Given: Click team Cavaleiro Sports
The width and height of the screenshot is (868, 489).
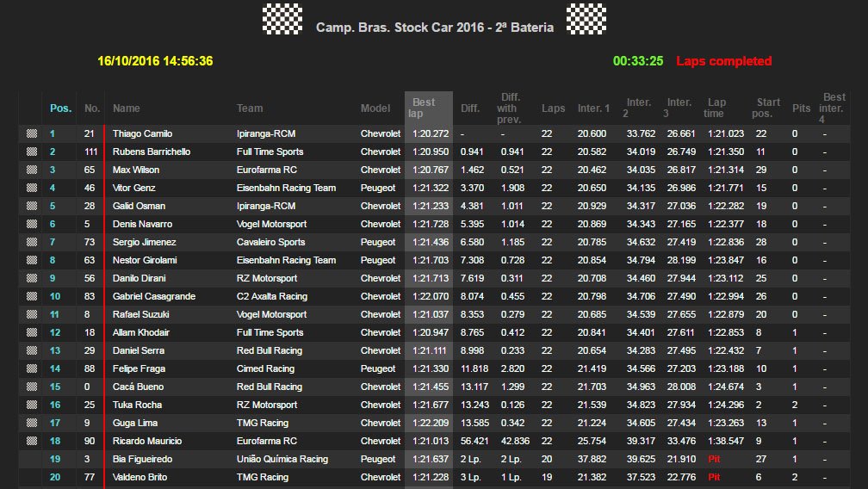Looking at the screenshot, I should (x=270, y=242).
